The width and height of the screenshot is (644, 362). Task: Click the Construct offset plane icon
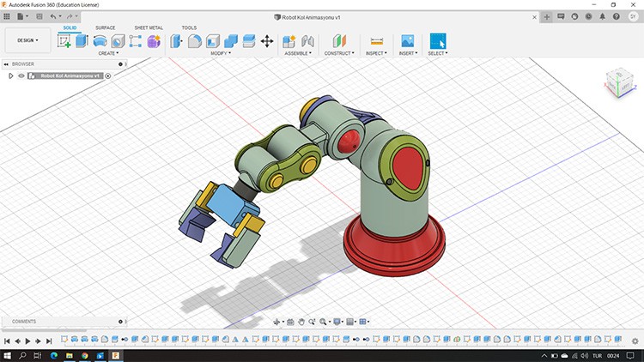point(339,41)
